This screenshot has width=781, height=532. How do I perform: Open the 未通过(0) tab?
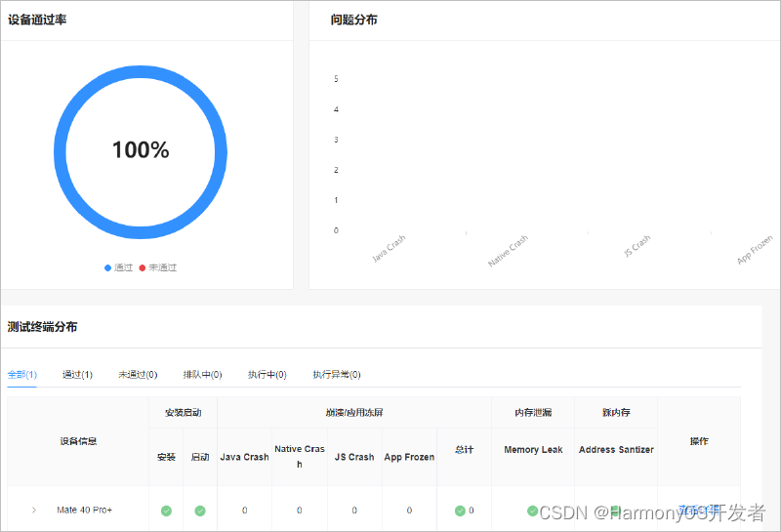coord(138,374)
